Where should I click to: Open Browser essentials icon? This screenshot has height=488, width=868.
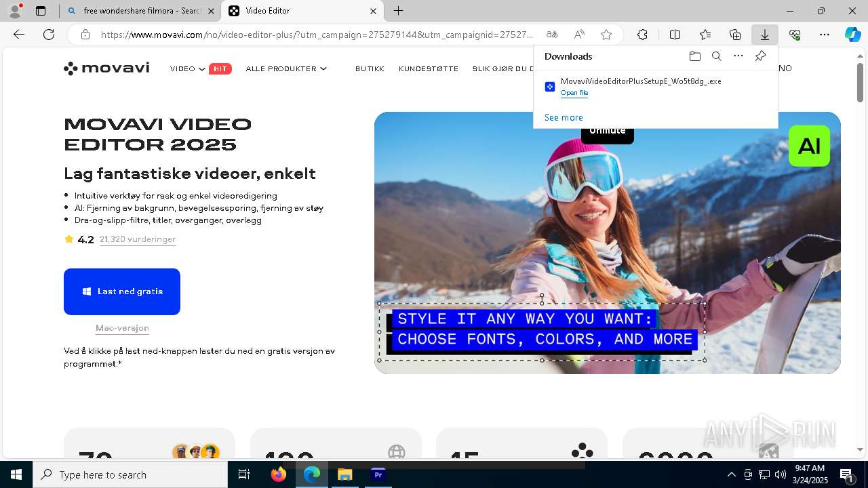point(795,35)
